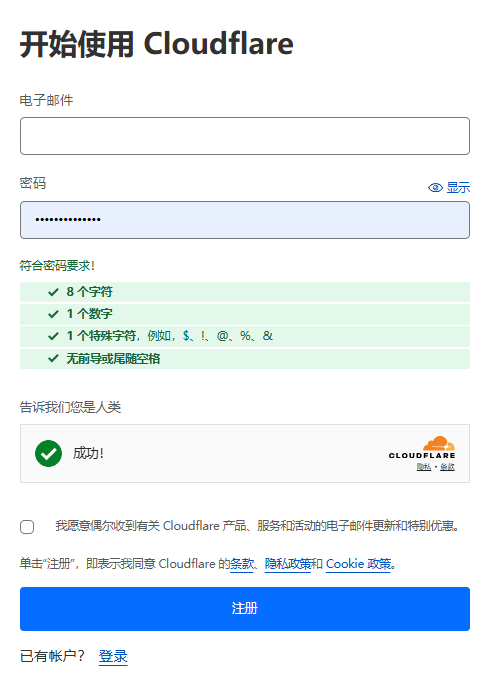The width and height of the screenshot is (496, 681).
Task: Click the checkmark beside 1 个数字
Action: [53, 314]
